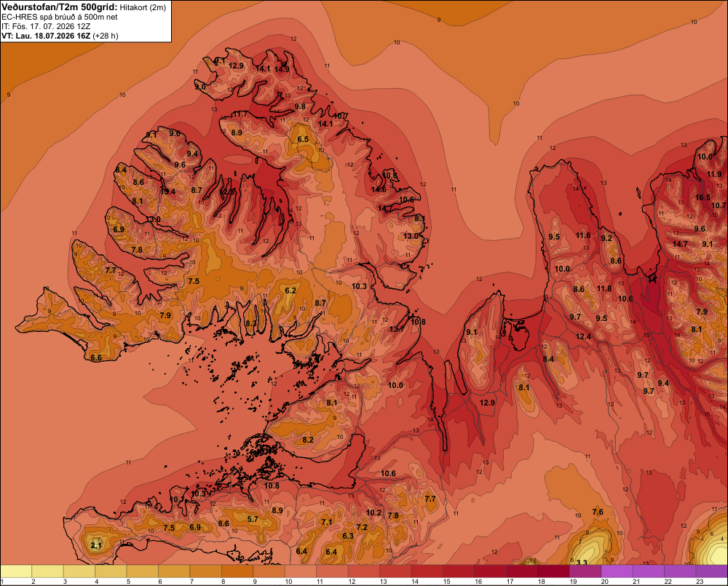Click the 7.6 temperature value
This screenshot has width=728, height=586.
(598, 512)
